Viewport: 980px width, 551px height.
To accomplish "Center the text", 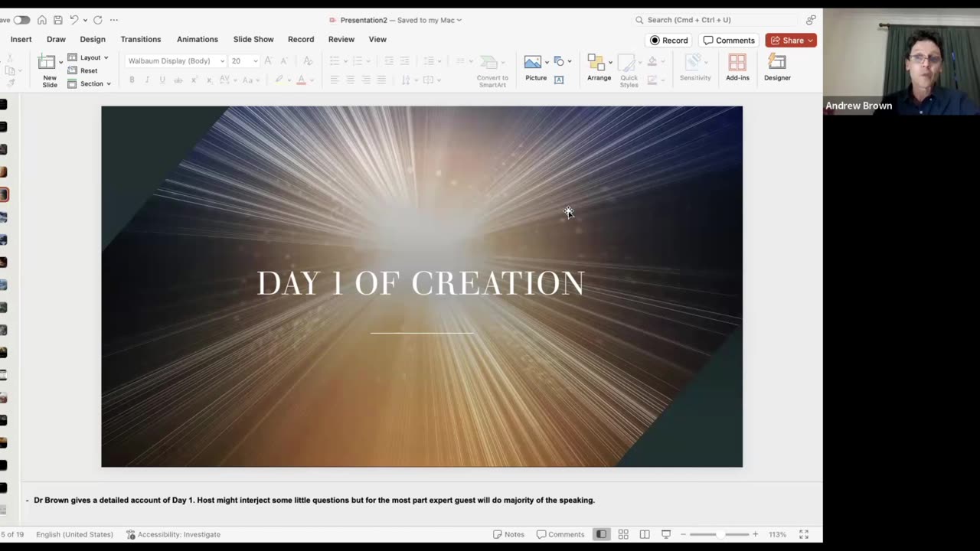I will (x=350, y=80).
